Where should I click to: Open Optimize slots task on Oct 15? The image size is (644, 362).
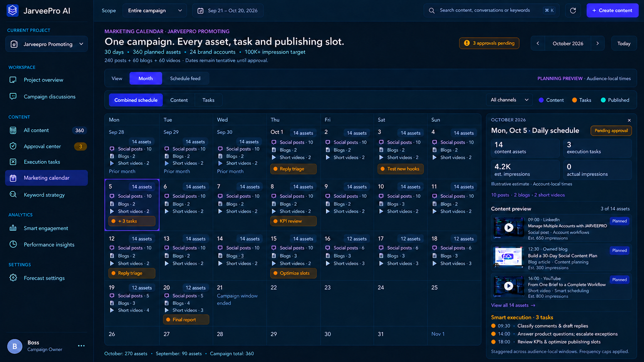click(293, 273)
